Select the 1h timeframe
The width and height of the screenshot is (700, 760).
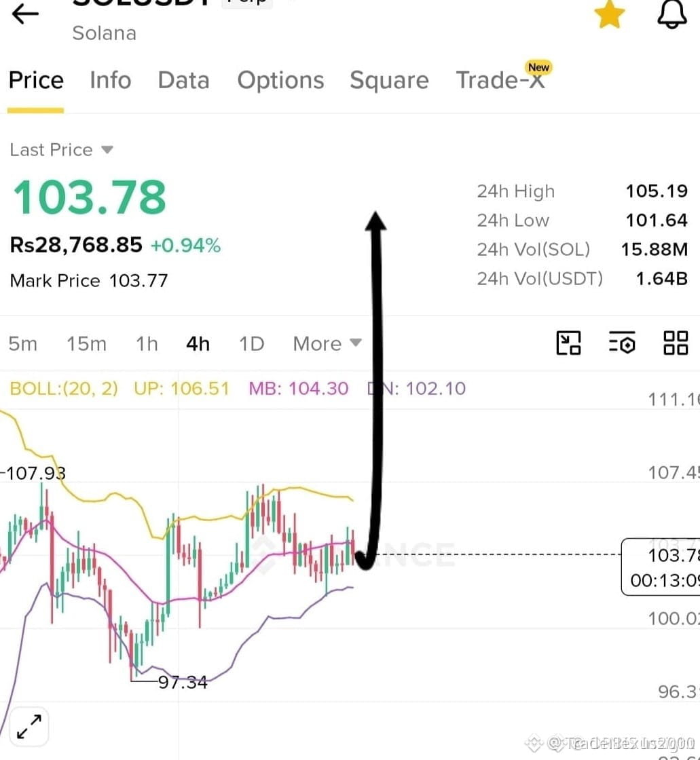tap(147, 343)
